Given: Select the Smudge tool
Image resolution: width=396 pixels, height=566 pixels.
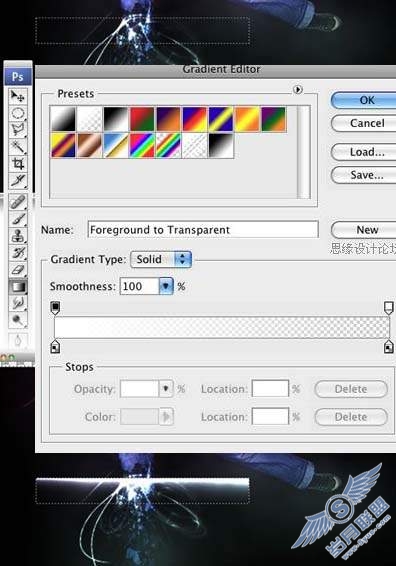Looking at the screenshot, I should (17, 303).
